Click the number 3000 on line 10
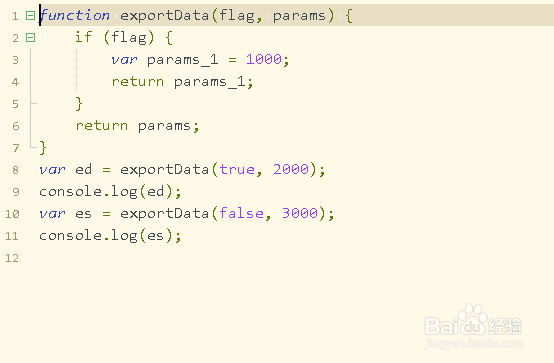The image size is (554, 363). [300, 213]
